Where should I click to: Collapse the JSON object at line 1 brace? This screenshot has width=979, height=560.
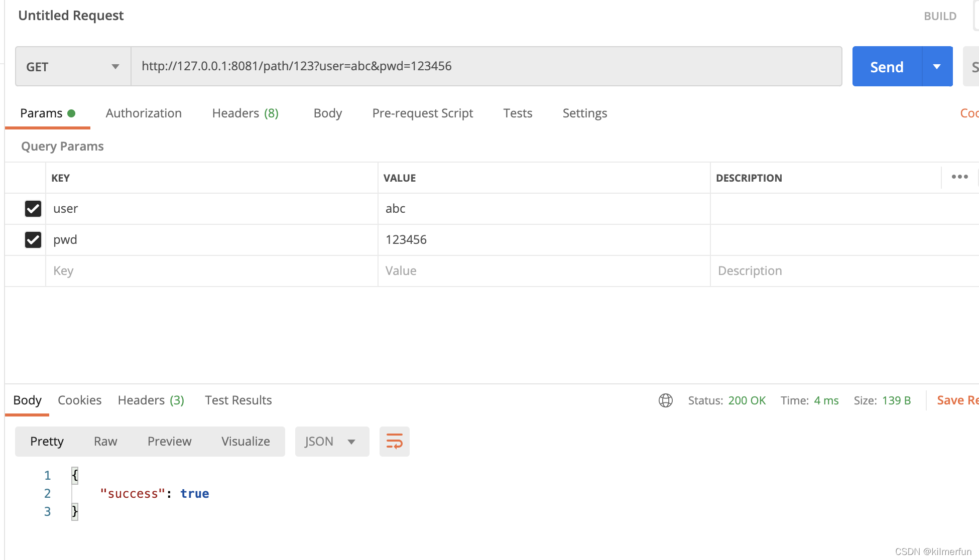(75, 475)
